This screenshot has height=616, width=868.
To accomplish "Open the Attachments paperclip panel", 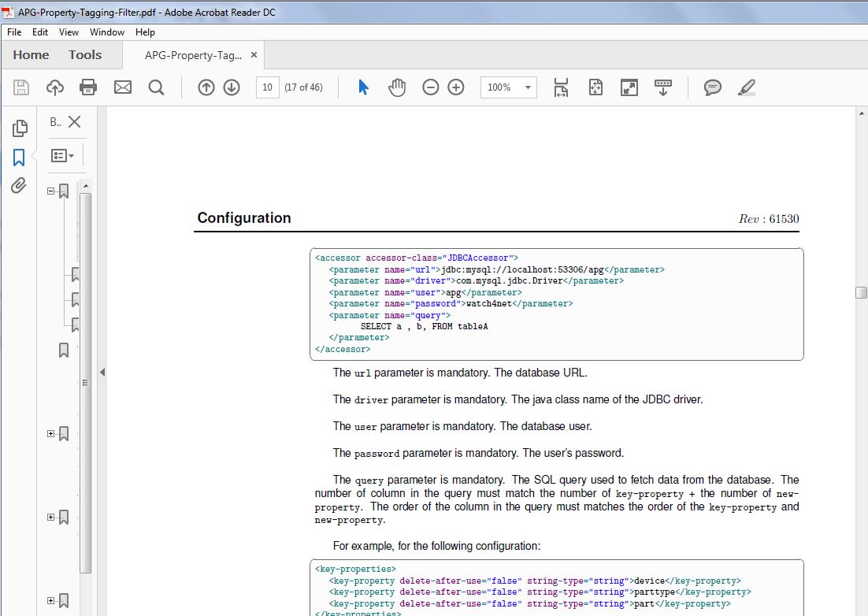I will point(19,185).
